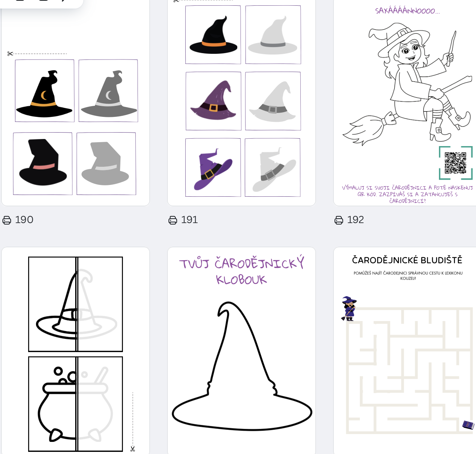Screen dimensions: 476x454
Task: Click the printer icon beside page 190
Action: tap(7, 220)
